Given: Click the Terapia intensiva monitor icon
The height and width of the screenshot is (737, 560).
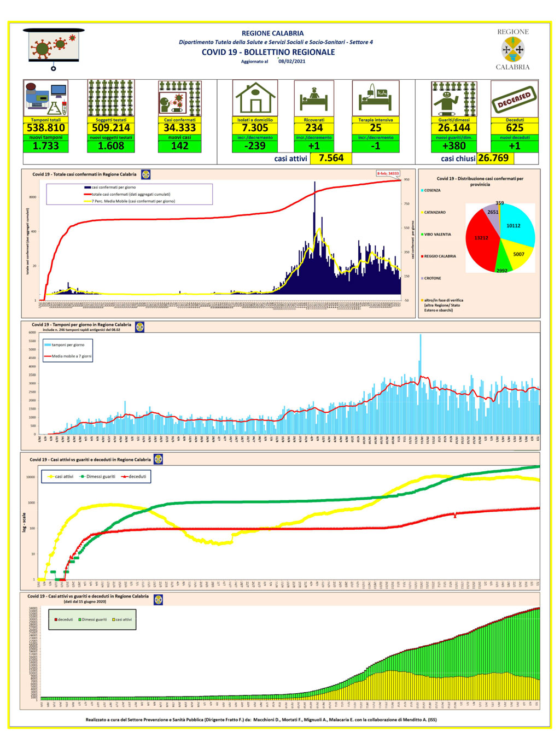Looking at the screenshot, I should pyautogui.click(x=376, y=98).
